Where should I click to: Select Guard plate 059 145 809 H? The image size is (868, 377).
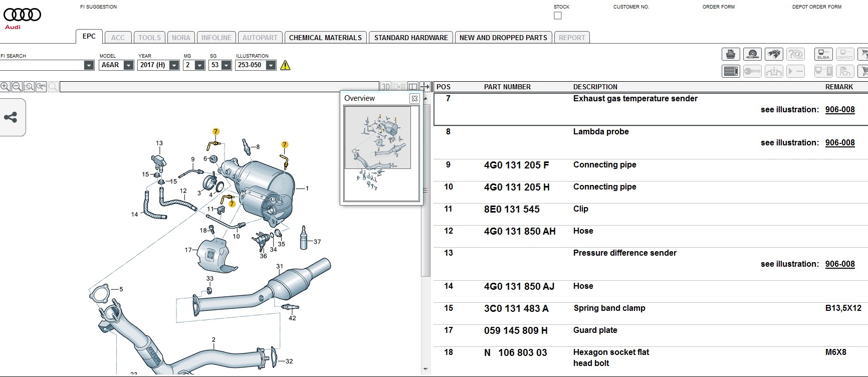point(516,330)
